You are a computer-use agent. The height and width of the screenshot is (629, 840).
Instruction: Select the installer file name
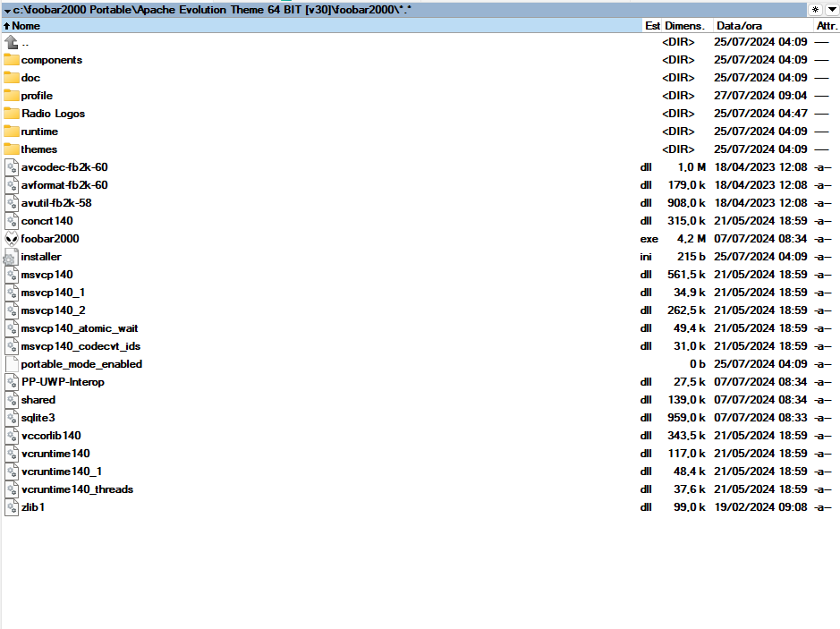[x=41, y=257]
